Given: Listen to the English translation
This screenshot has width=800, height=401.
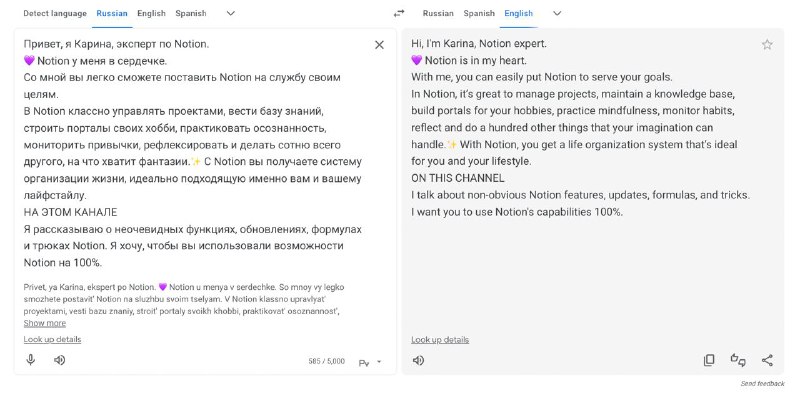Looking at the screenshot, I should (x=418, y=360).
